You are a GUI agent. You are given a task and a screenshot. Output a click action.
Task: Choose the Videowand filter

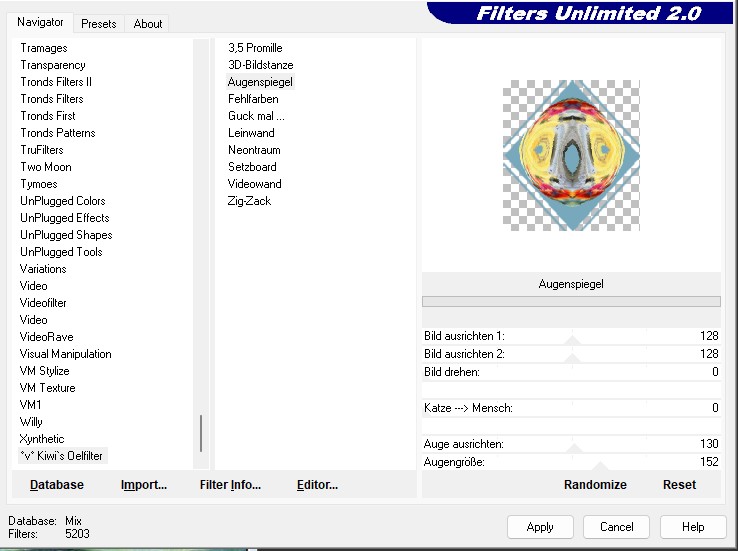click(x=254, y=184)
